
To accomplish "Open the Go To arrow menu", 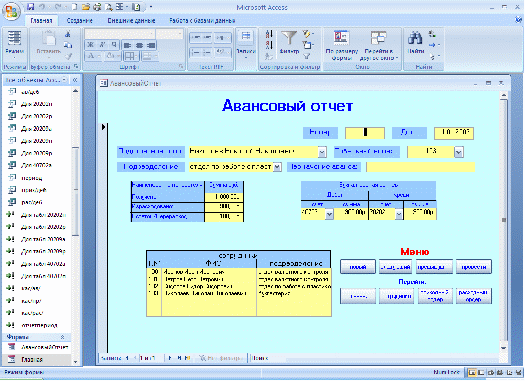I will 434,45.
